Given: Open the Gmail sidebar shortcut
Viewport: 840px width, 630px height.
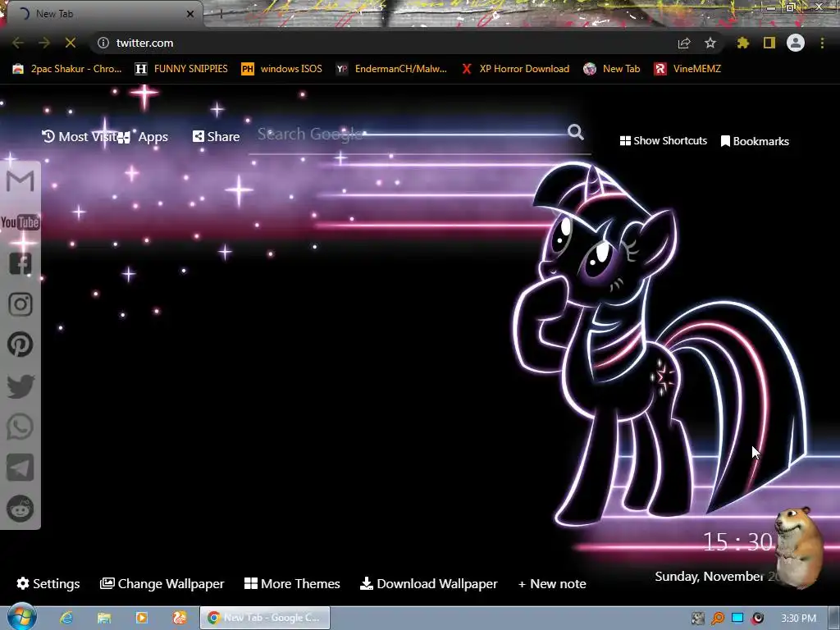Looking at the screenshot, I should 21,180.
